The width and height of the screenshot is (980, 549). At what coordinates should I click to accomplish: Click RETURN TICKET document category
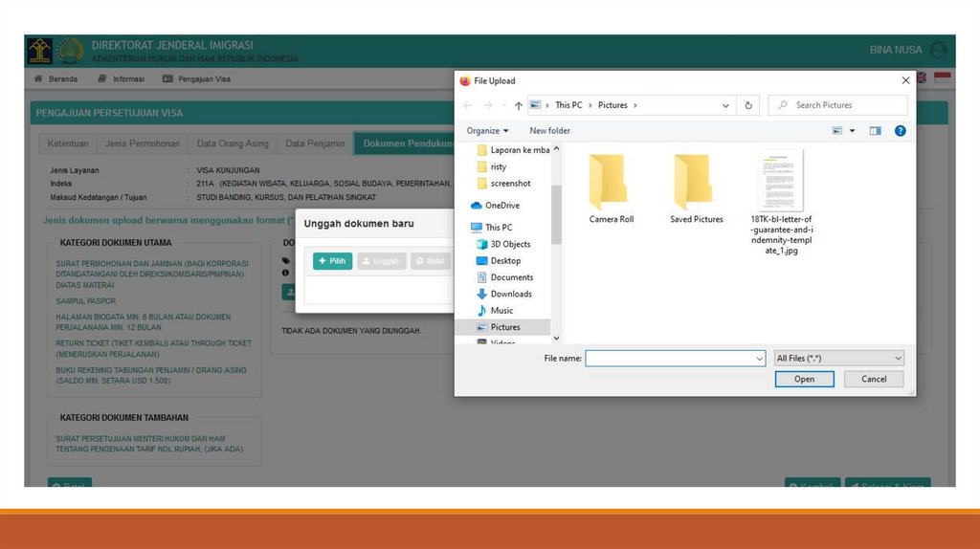[153, 348]
